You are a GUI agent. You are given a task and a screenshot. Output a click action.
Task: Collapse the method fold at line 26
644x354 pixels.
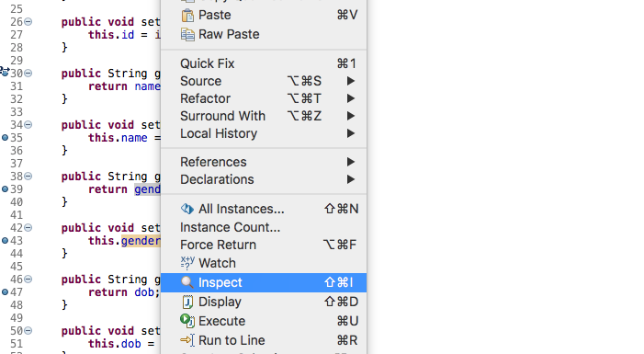[28, 22]
